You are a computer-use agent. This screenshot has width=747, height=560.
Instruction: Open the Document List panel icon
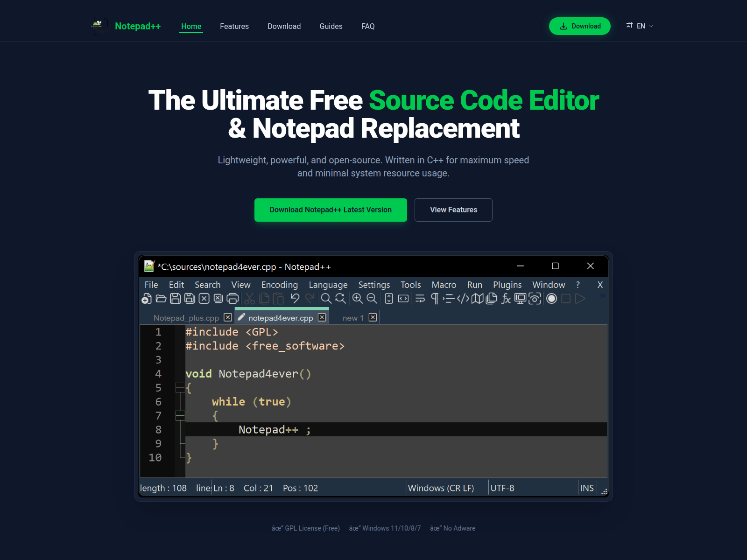pos(492,299)
